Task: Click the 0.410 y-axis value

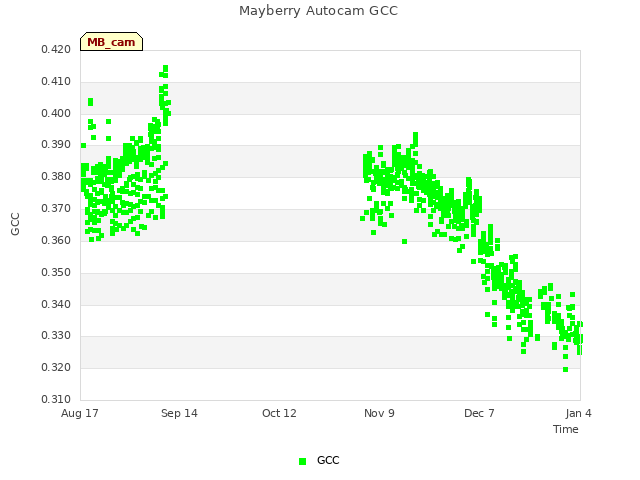Action: tap(56, 81)
